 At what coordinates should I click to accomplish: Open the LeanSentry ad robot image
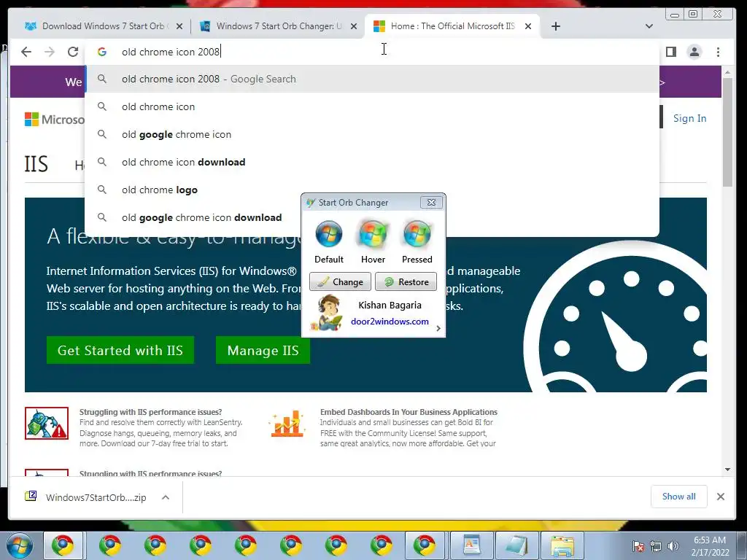coord(47,423)
